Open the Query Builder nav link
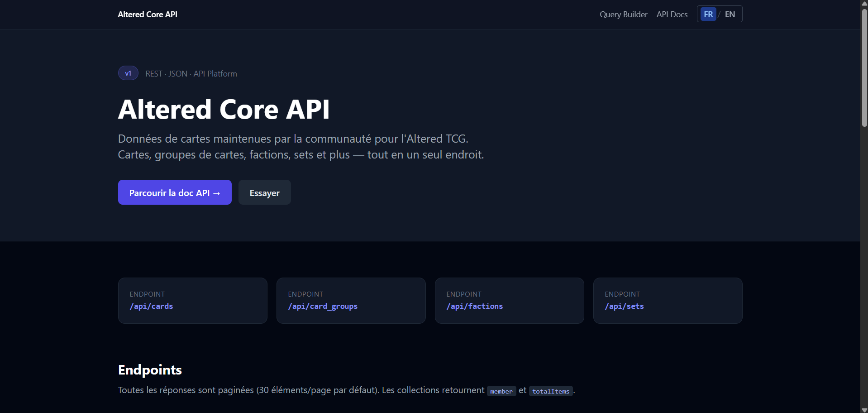868x413 pixels. (x=623, y=14)
